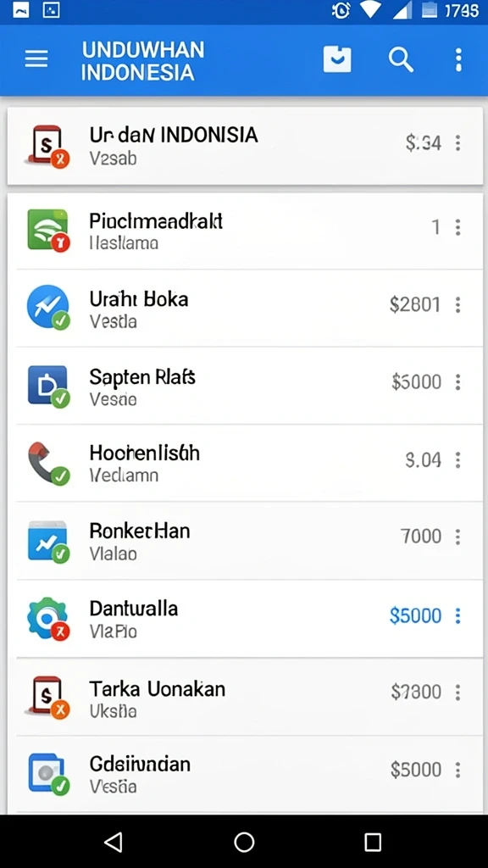Expand the three-dot menu for Dantwalla
Screen dimensions: 488x868
(x=457, y=615)
